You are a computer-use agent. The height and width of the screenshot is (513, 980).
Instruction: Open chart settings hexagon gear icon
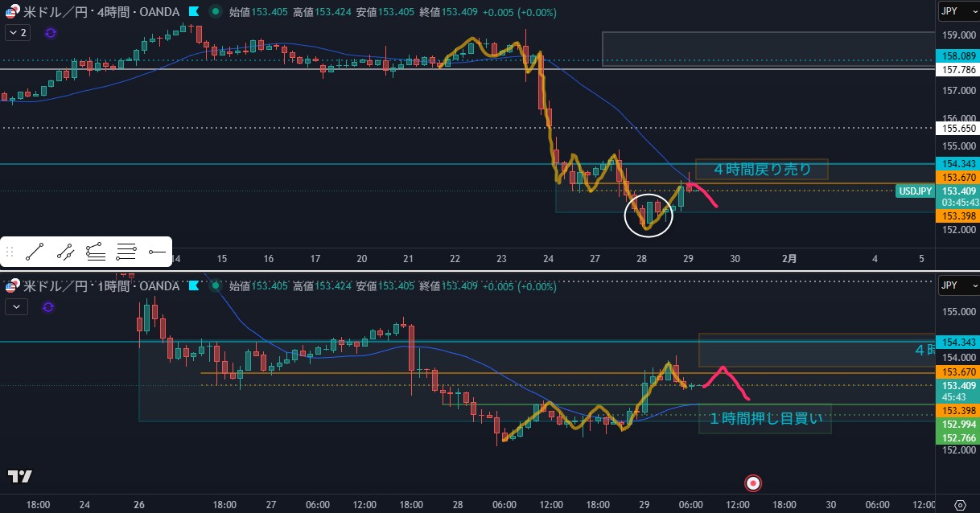[958, 504]
